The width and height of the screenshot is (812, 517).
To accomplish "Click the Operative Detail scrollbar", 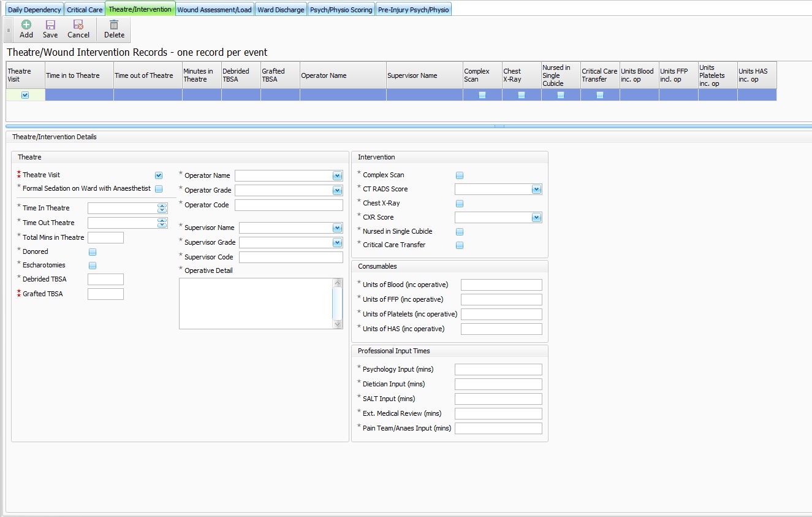I will click(338, 304).
